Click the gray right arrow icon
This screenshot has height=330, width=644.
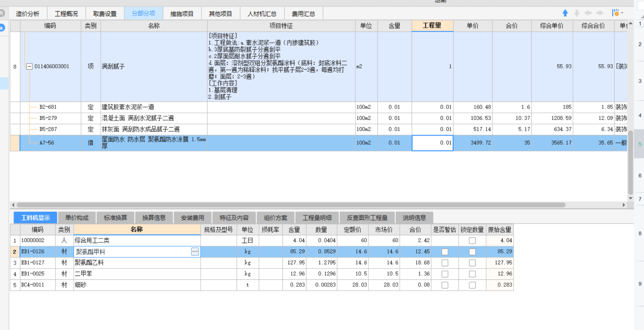point(600,13)
